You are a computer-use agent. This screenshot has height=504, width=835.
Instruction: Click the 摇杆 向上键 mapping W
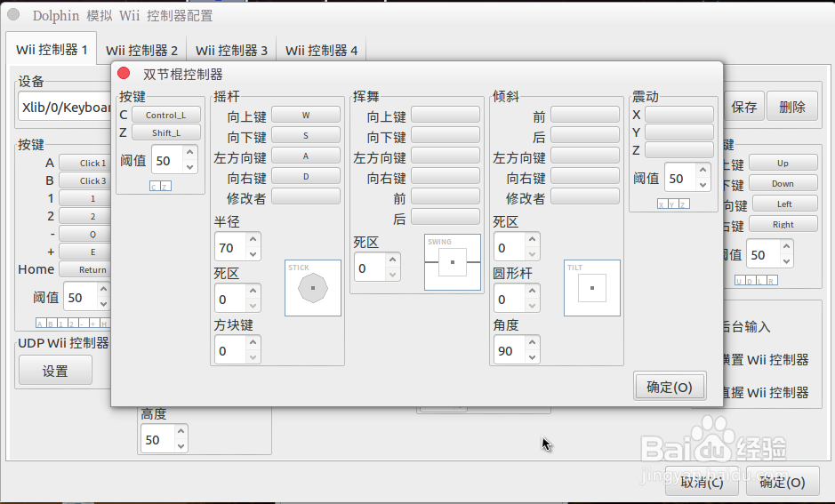coord(306,115)
